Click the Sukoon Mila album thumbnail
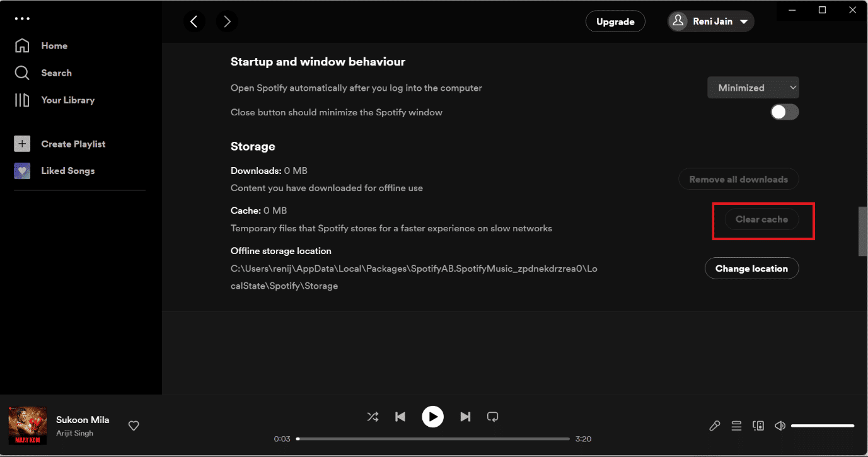868x457 pixels. point(27,425)
